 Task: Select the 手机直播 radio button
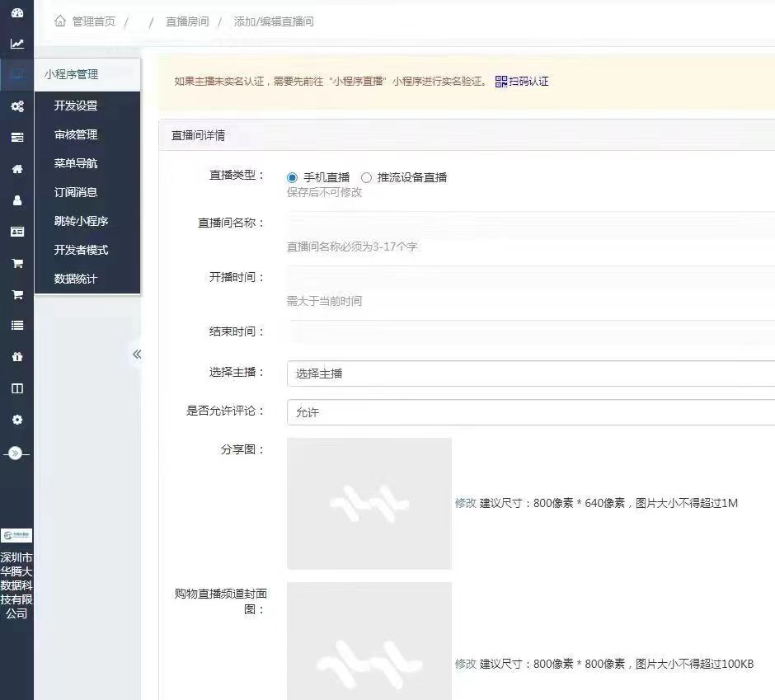[x=292, y=177]
